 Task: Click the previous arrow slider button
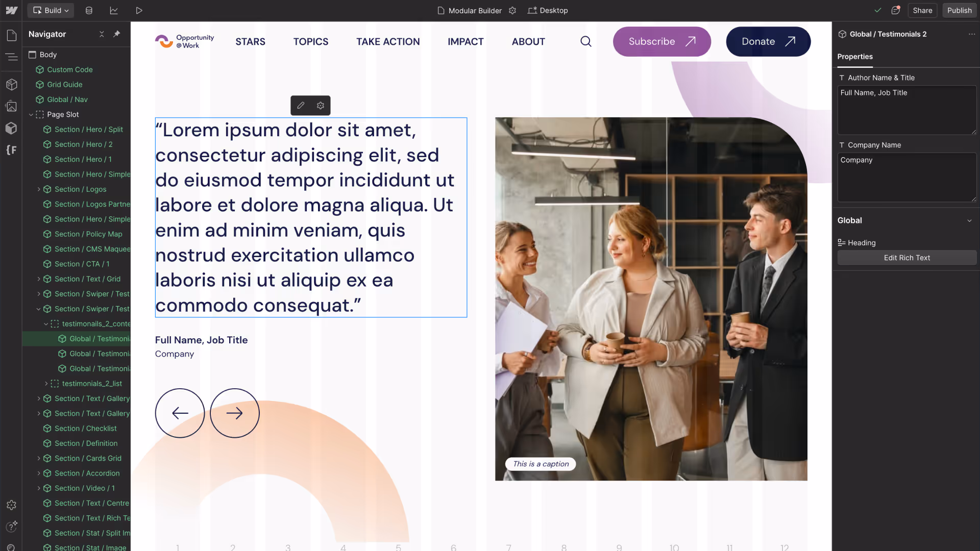(180, 413)
